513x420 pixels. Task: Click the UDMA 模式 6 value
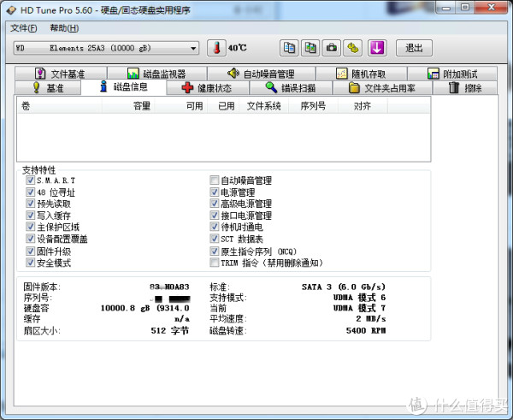pyautogui.click(x=359, y=298)
